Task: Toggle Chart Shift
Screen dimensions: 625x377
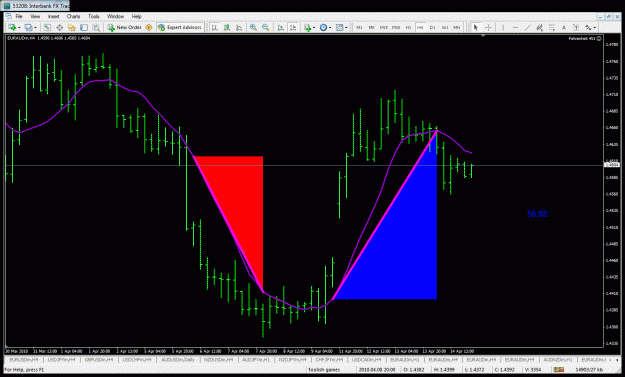Action: coord(293,27)
